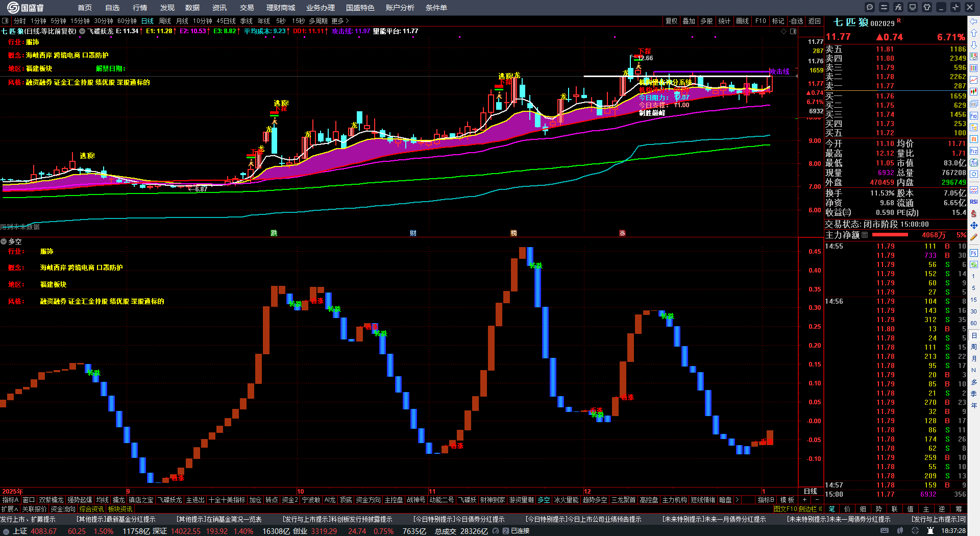This screenshot has width=980, height=536.
Task: Select the 笔 tick details tab
Action: pos(832,509)
